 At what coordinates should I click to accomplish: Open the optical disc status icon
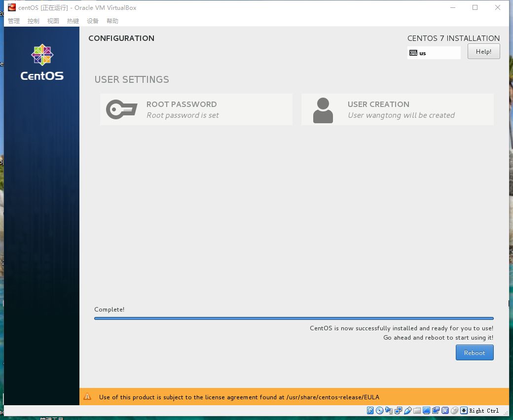[379, 410]
